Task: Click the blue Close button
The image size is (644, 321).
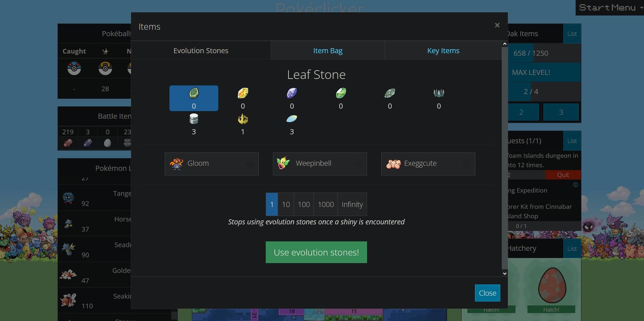Action: pyautogui.click(x=487, y=293)
